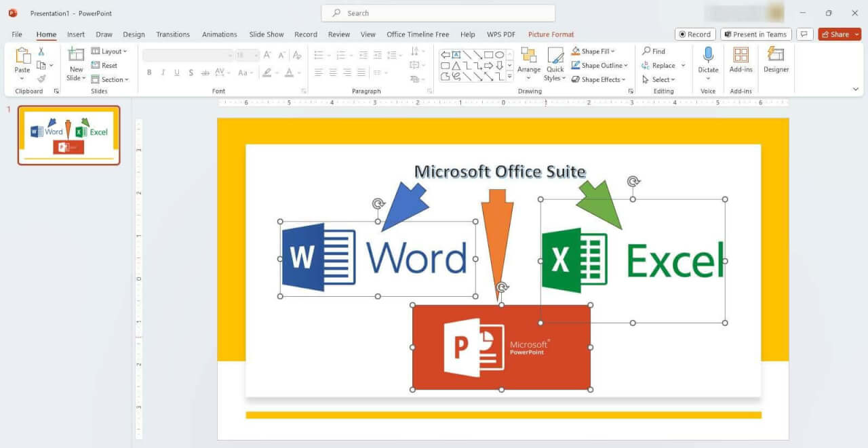
Task: Click the Align Text icon
Action: pos(415,65)
